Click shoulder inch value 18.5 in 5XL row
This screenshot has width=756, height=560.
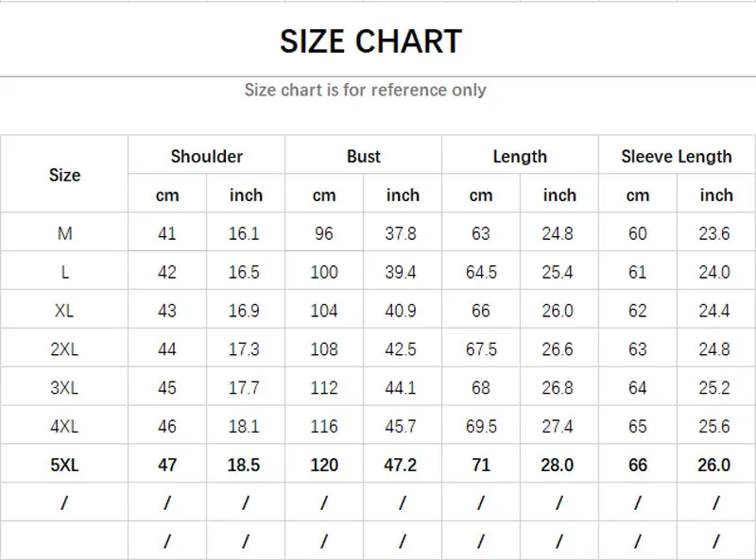[245, 465]
